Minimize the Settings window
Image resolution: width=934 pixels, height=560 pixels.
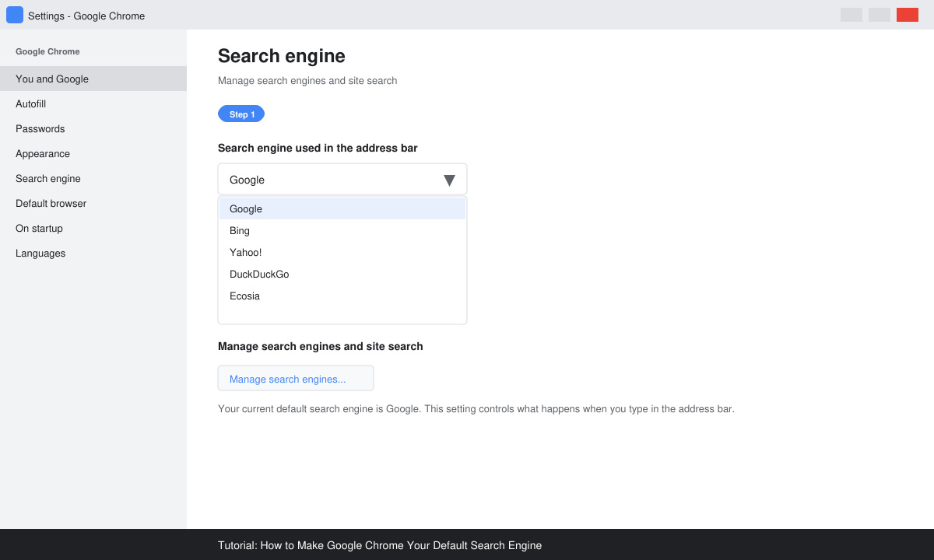coord(851,15)
